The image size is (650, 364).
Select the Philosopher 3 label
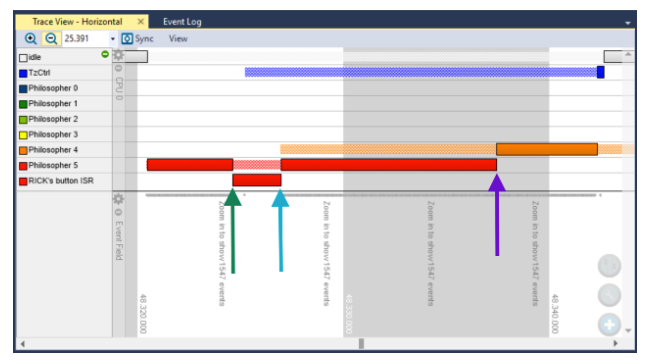[53, 134]
